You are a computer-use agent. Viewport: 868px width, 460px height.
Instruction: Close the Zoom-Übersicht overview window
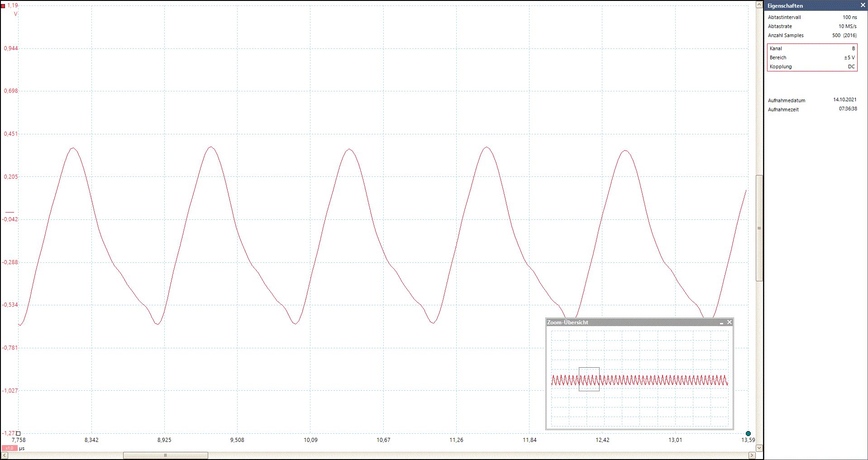coord(730,322)
